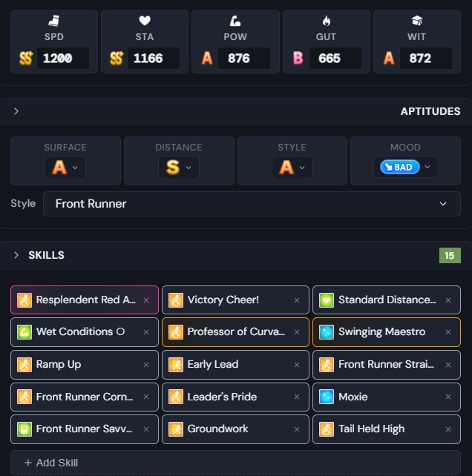Click the SPD shoe icon
This screenshot has height=476, width=472.
pyautogui.click(x=53, y=21)
